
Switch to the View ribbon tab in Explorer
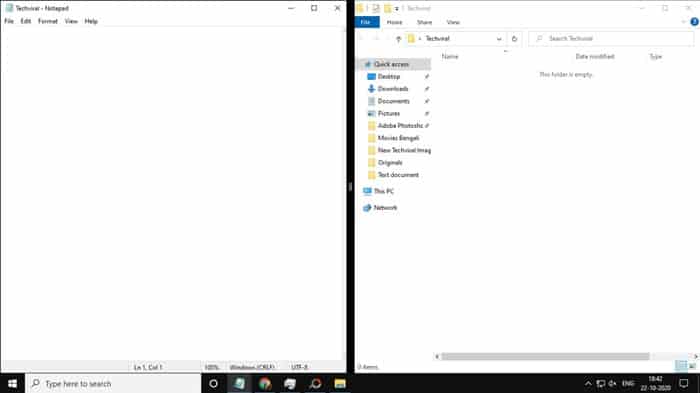point(453,22)
